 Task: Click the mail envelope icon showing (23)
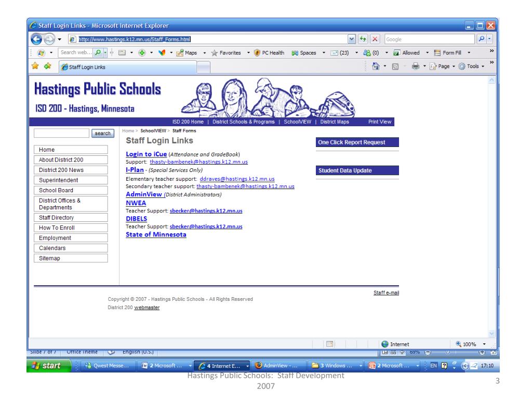[x=340, y=53]
